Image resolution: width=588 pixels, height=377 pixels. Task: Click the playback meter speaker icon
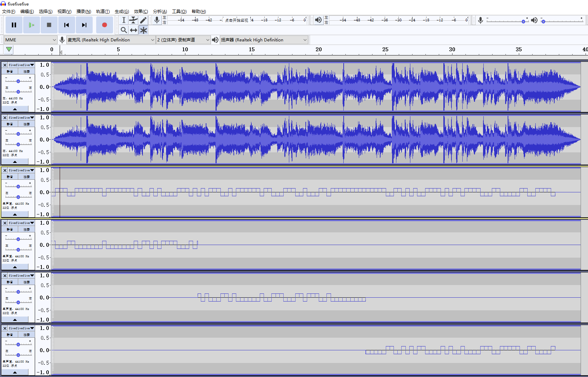(x=318, y=20)
